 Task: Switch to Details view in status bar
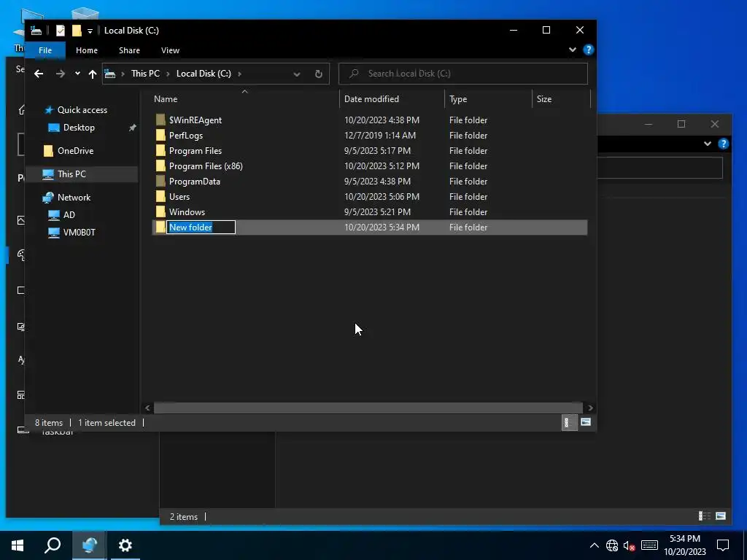point(568,422)
